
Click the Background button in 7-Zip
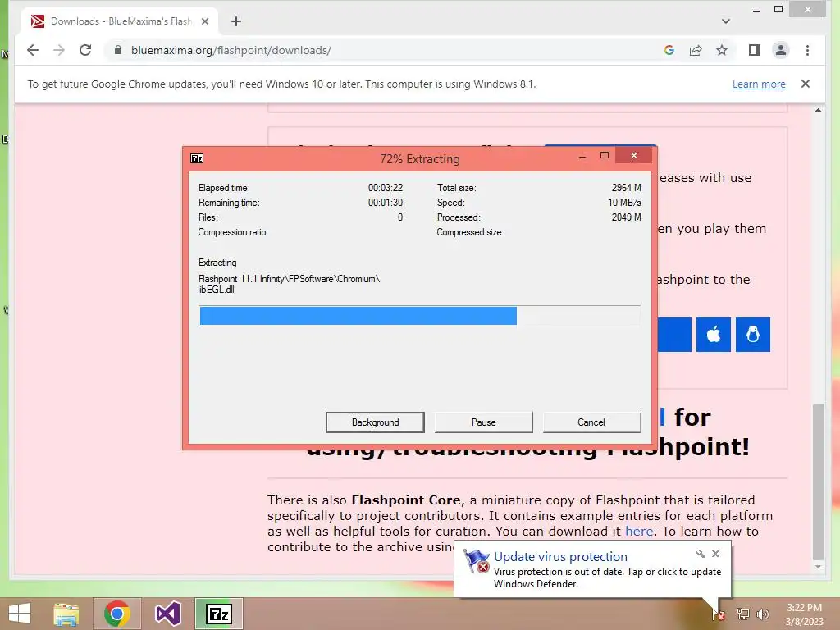click(x=375, y=422)
